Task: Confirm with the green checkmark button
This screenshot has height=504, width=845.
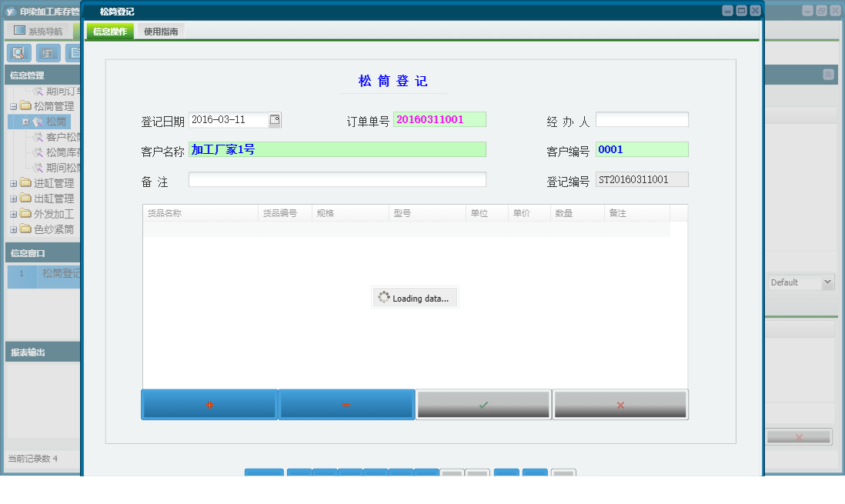Action: [x=483, y=405]
